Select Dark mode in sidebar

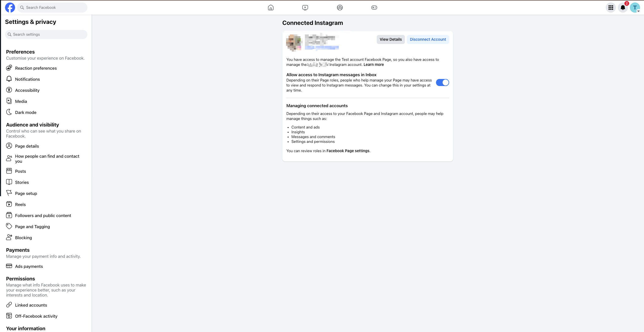click(x=46, y=112)
